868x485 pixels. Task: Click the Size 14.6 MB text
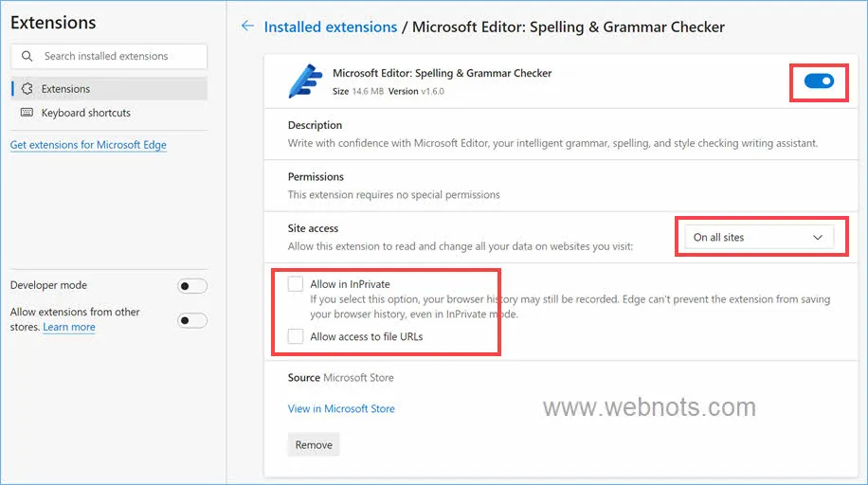[x=357, y=91]
